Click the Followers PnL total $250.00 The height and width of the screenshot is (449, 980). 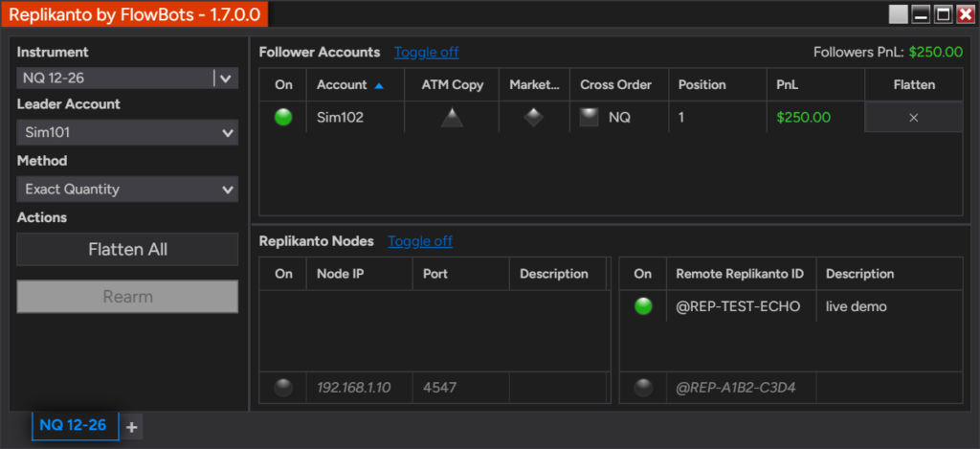coord(936,53)
